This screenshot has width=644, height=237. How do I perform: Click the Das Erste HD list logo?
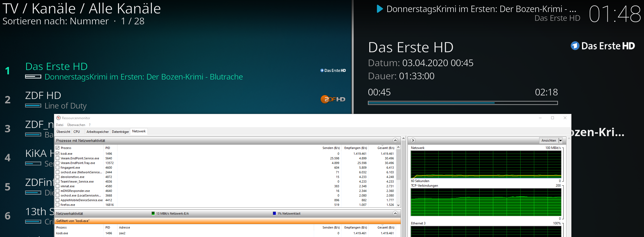(333, 71)
